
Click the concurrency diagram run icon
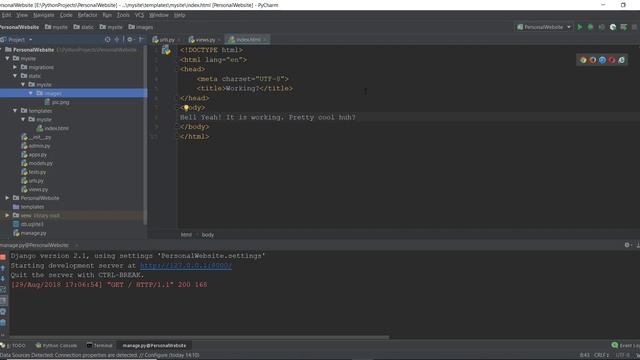tap(624, 27)
